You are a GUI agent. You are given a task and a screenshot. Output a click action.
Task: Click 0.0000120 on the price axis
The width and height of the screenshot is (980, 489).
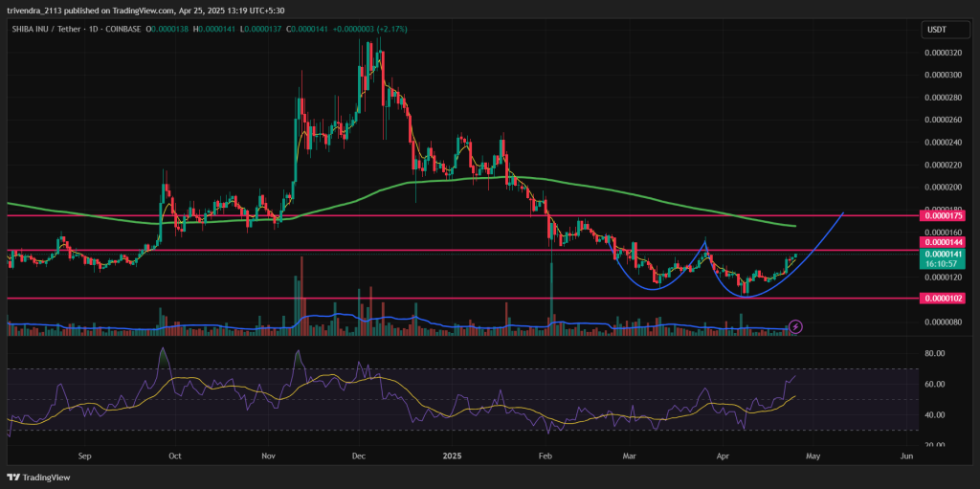(x=942, y=277)
